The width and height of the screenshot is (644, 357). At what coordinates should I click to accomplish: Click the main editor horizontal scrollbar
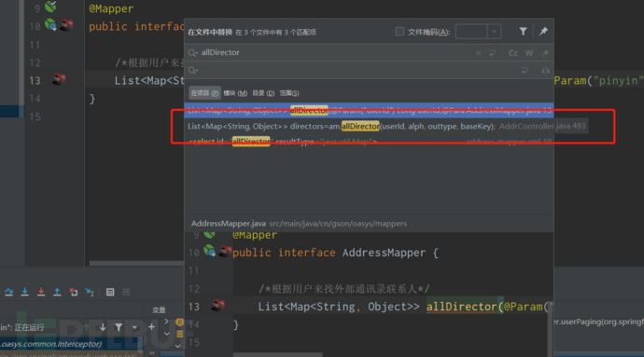[x=136, y=264]
